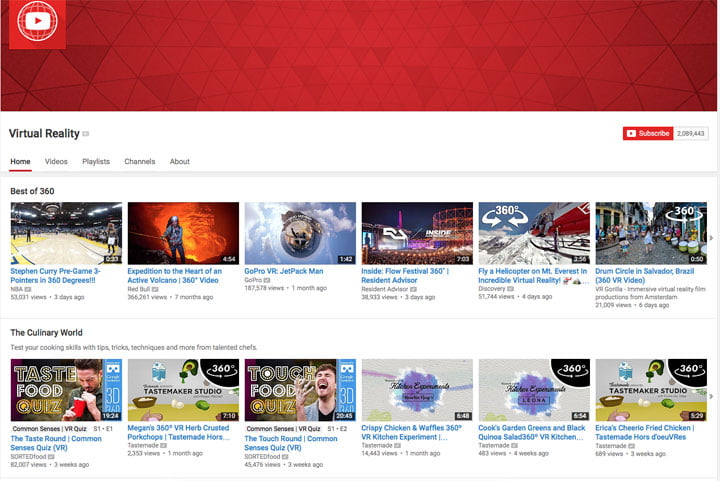The height and width of the screenshot is (481, 720).
Task: Open The Taste Round | Common Senses Quiz link
Action: (56, 443)
